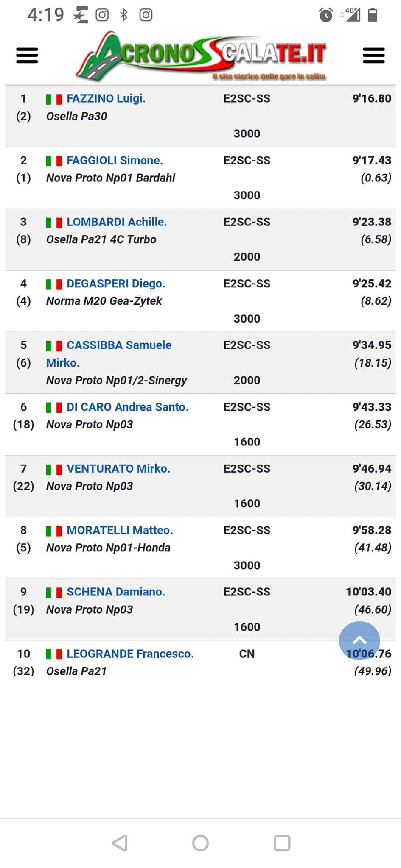Open the right hamburger menu

[373, 56]
